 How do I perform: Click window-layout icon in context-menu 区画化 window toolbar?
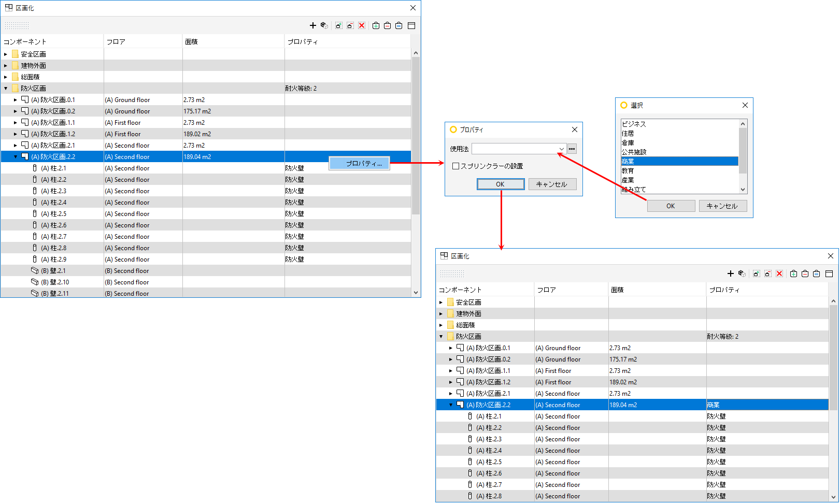click(411, 25)
